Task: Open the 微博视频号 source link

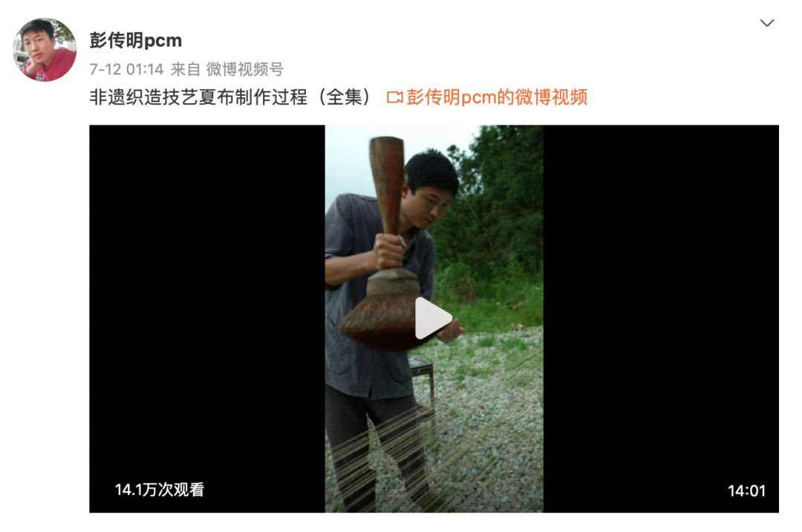Action: click(x=244, y=69)
